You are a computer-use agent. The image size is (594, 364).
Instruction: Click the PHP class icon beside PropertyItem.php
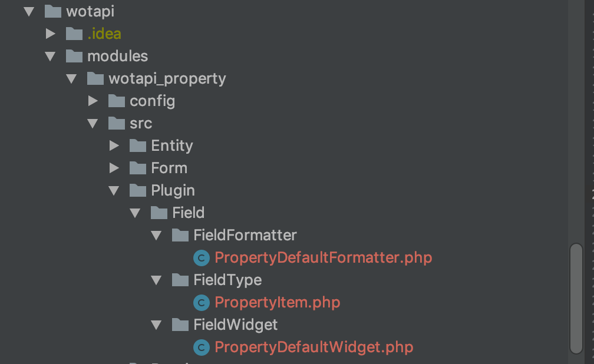(201, 303)
